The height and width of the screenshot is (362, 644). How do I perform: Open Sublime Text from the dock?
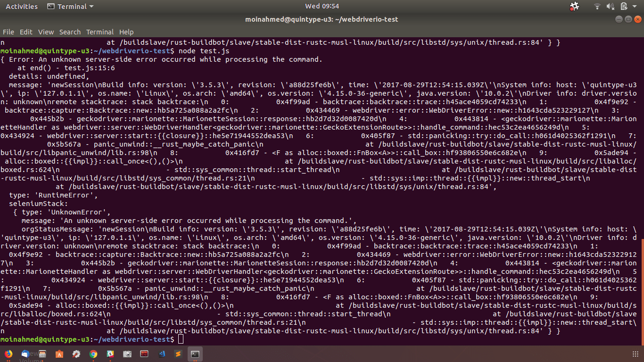pos(178,354)
